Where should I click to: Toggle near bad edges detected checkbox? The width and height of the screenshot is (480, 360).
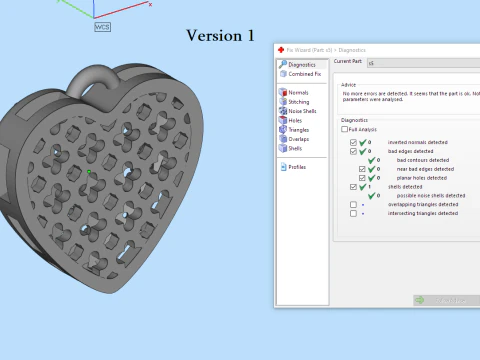point(362,169)
